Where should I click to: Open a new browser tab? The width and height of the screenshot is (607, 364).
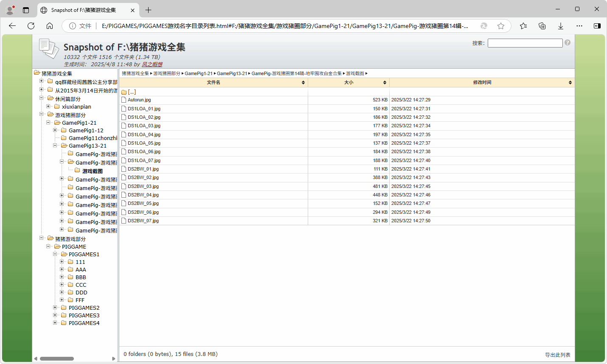pos(148,10)
